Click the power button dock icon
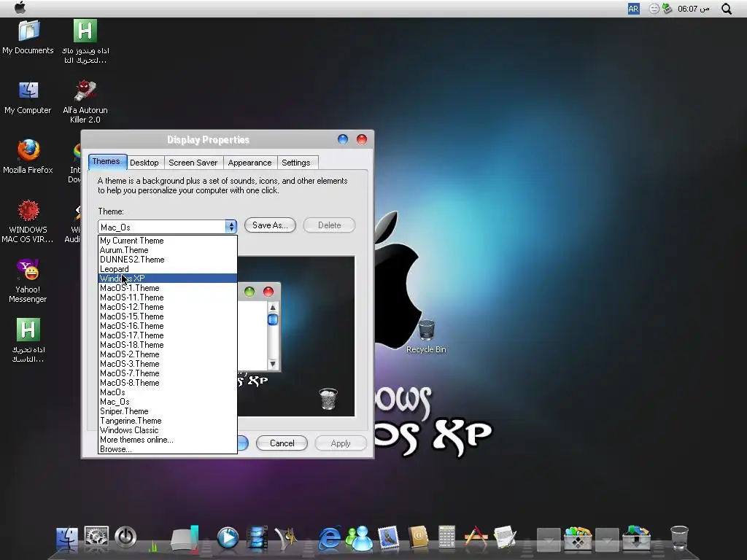The width and height of the screenshot is (747, 560). point(125,537)
